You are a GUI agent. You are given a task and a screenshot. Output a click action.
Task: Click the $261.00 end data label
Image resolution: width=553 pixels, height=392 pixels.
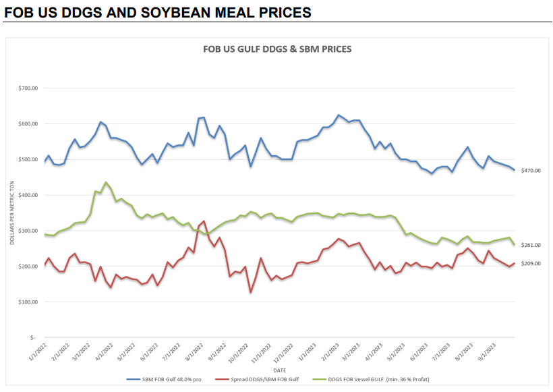[x=531, y=245]
